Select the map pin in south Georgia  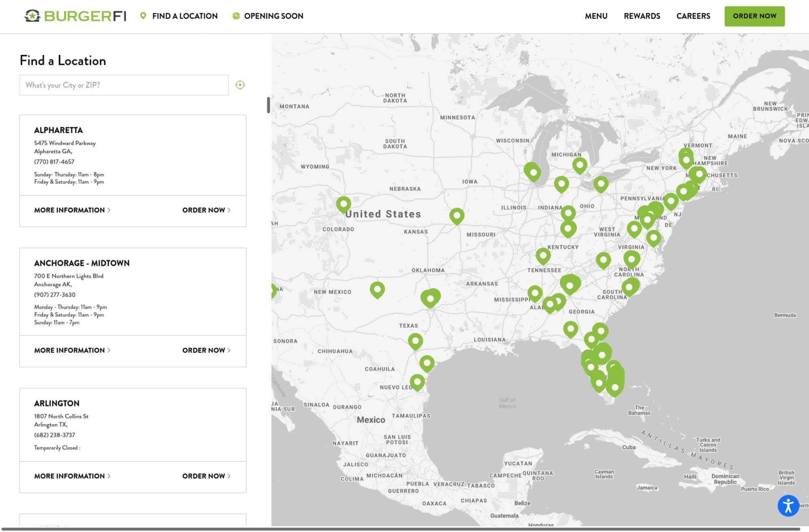570,329
